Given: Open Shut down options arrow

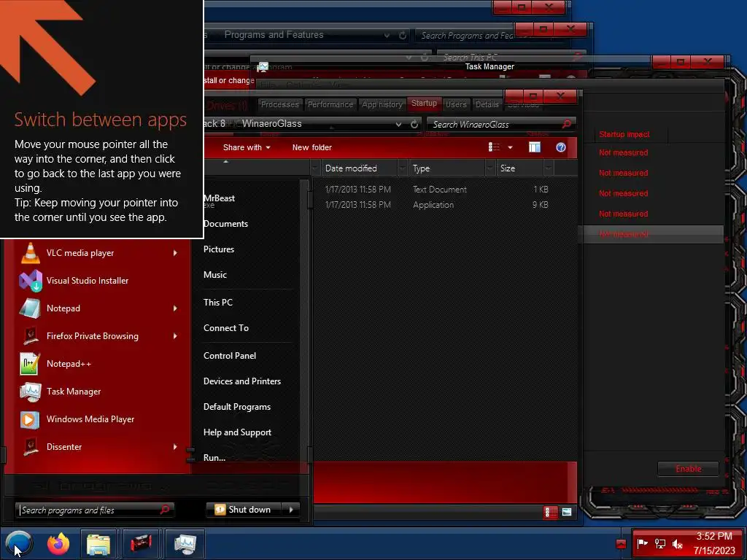Looking at the screenshot, I should click(291, 510).
